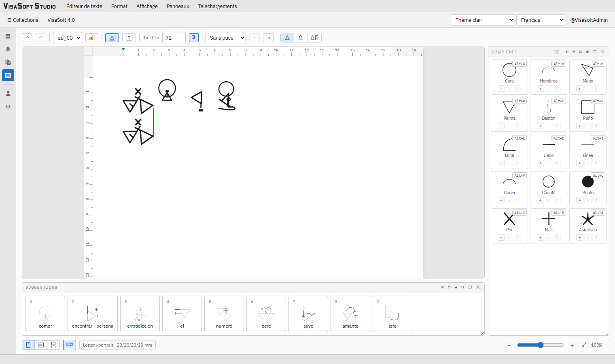Open the es_CO language dropdown

[x=68, y=38]
